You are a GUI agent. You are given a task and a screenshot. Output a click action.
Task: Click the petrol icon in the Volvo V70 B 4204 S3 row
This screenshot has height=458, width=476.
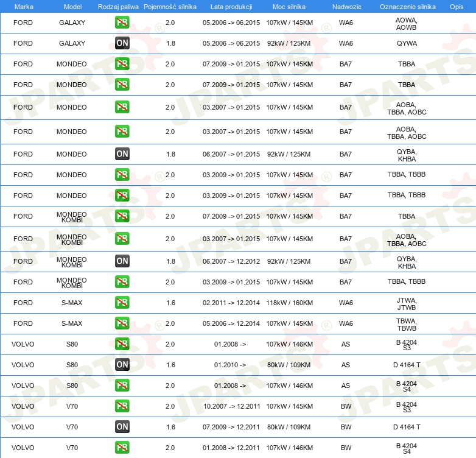pos(122,406)
